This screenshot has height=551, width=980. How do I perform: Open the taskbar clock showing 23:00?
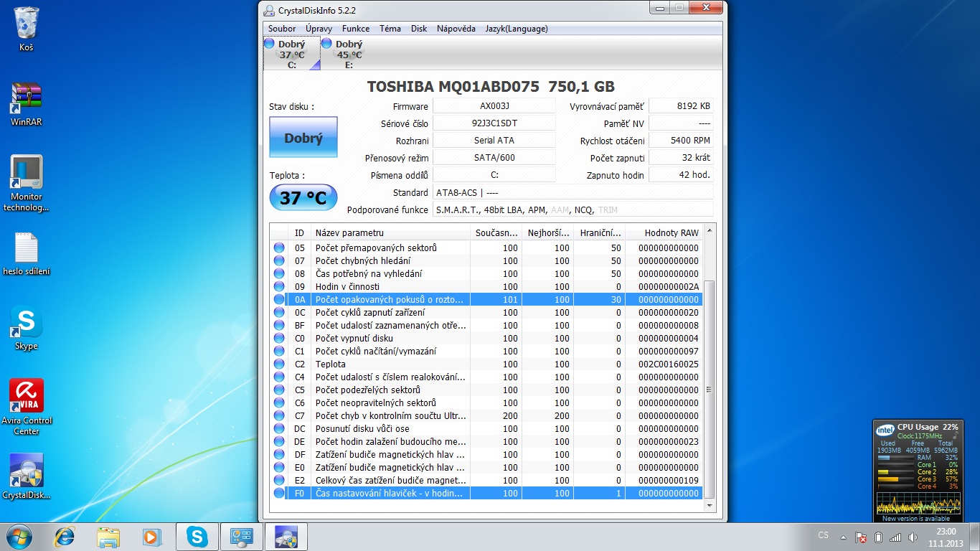coord(946,537)
